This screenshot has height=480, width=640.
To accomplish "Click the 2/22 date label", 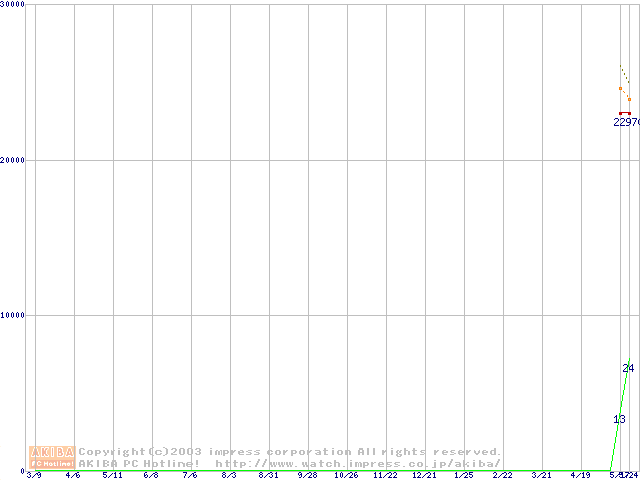I will click(502, 475).
